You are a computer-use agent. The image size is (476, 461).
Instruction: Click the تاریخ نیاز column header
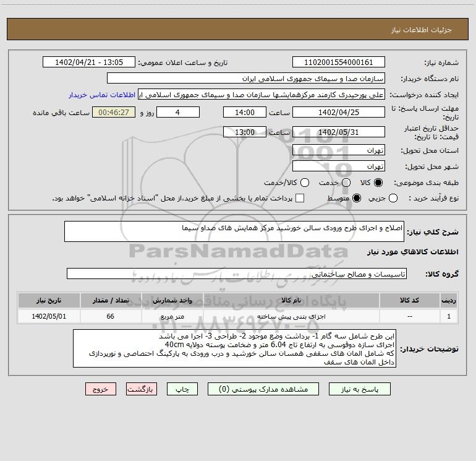coord(49,300)
